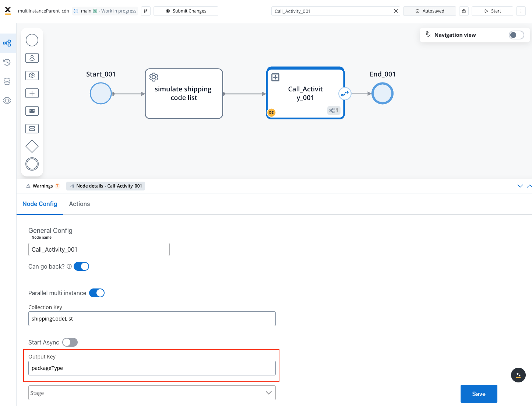Switch to the Node Config tab
532x406 pixels.
(40, 204)
